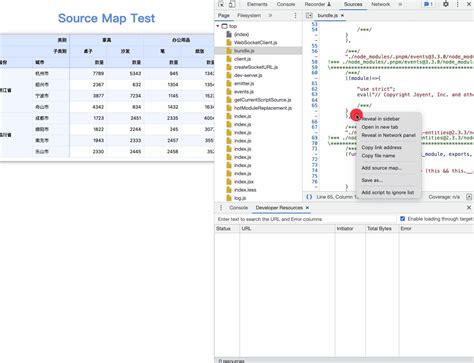Select the Developer Resources drawer tab
The width and height of the screenshot is (474, 363).
[279, 208]
